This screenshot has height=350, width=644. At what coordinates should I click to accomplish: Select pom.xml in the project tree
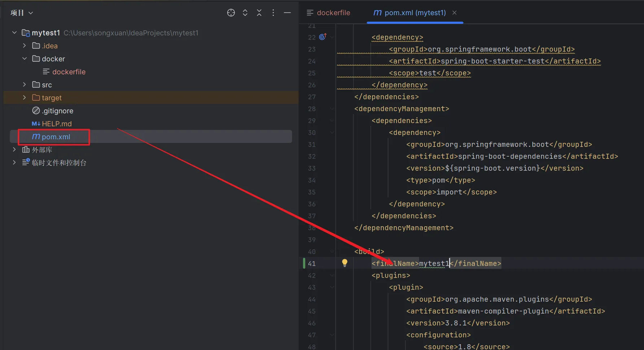[56, 137]
